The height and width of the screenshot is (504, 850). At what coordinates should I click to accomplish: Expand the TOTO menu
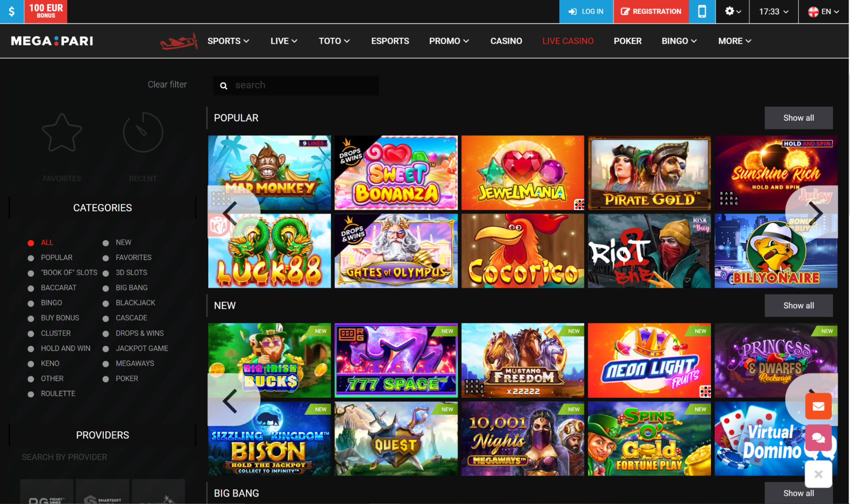point(334,41)
